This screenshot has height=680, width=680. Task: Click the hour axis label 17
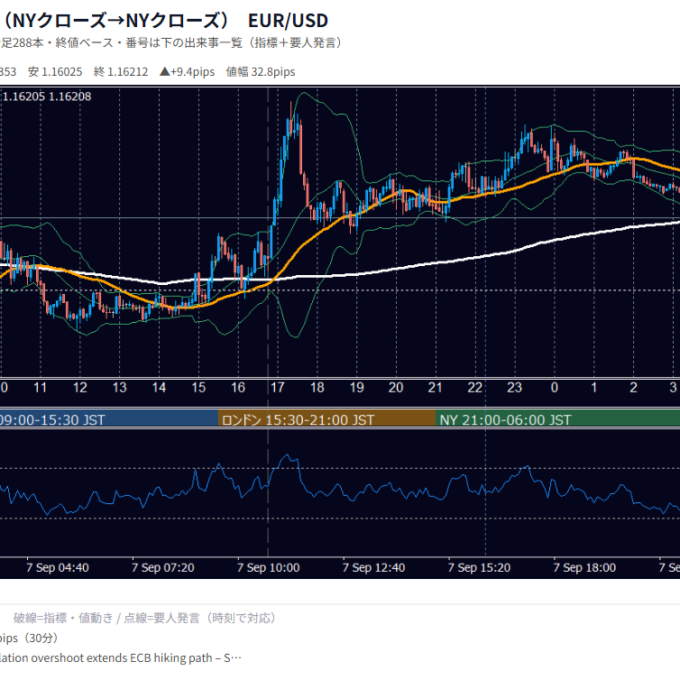click(x=278, y=387)
